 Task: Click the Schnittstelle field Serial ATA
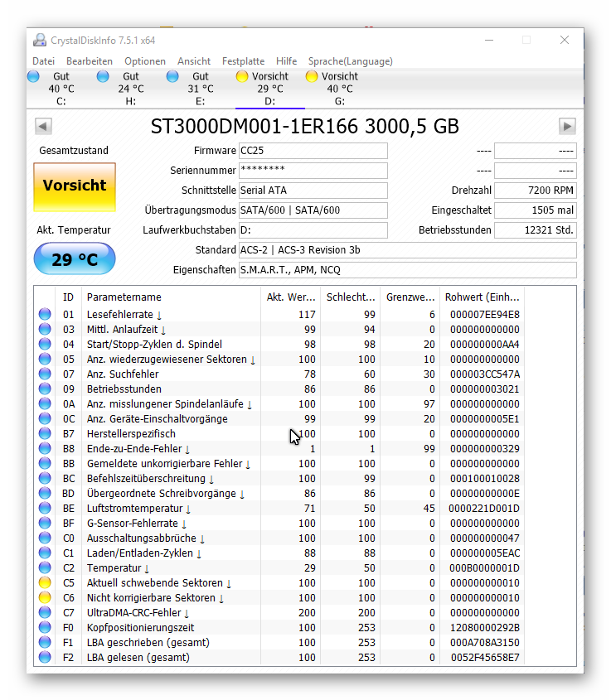click(x=313, y=191)
